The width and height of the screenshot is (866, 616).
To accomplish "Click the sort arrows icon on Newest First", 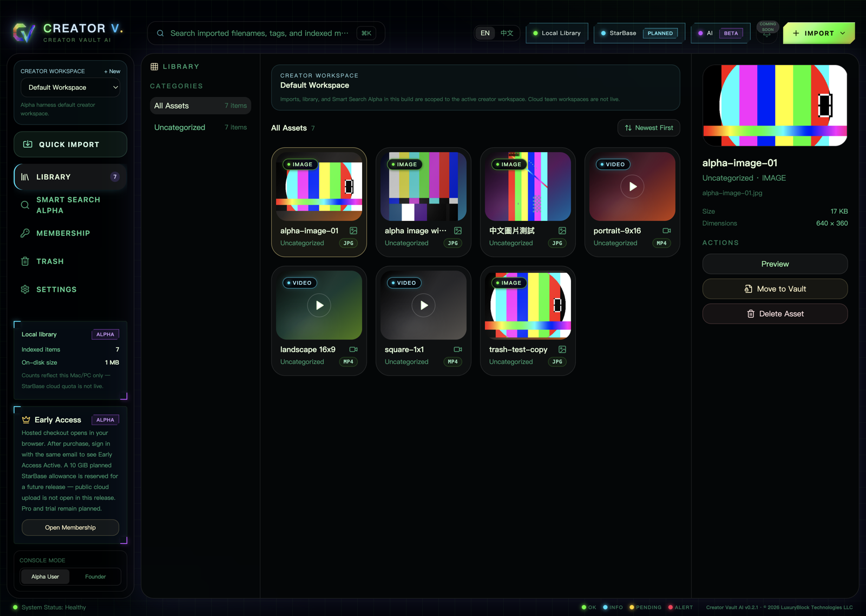I will [x=628, y=128].
